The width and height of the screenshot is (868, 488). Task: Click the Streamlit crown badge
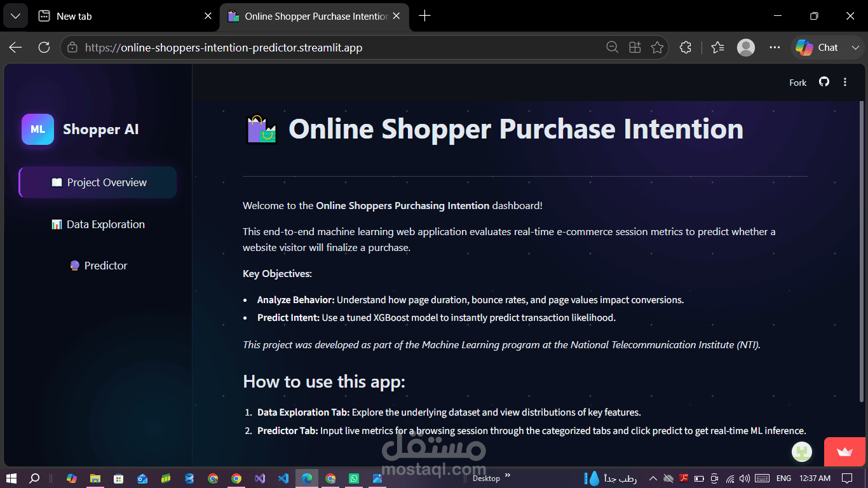click(845, 452)
